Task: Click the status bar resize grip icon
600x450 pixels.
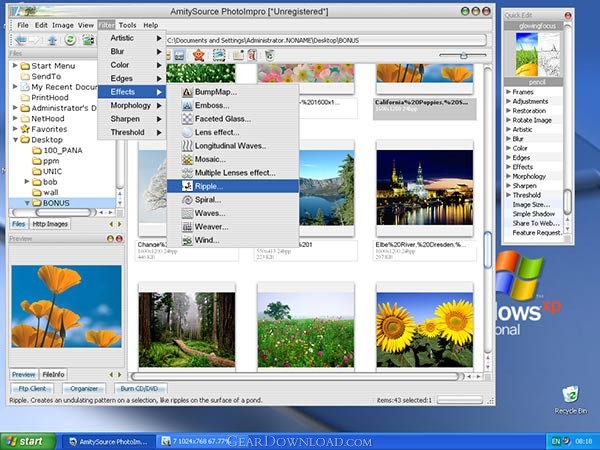Action: pos(490,401)
